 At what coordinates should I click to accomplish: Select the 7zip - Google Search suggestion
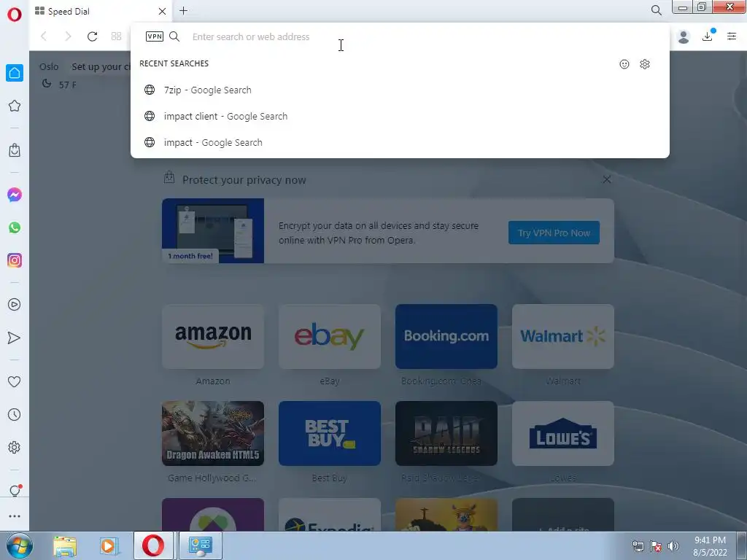[399, 90]
